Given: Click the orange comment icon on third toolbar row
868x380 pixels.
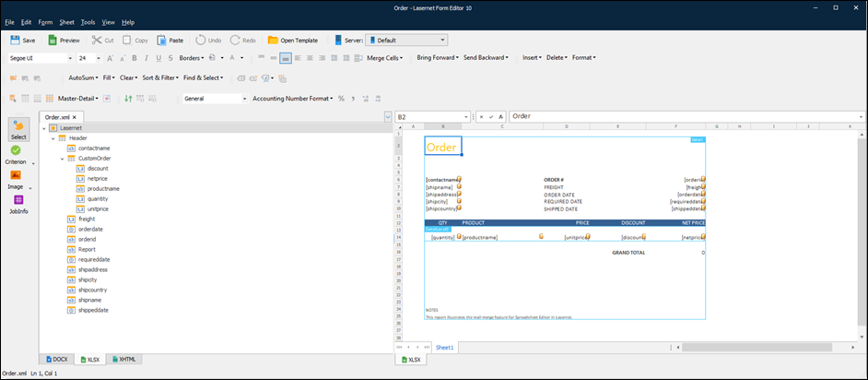Looking at the screenshot, I should pos(13,78).
